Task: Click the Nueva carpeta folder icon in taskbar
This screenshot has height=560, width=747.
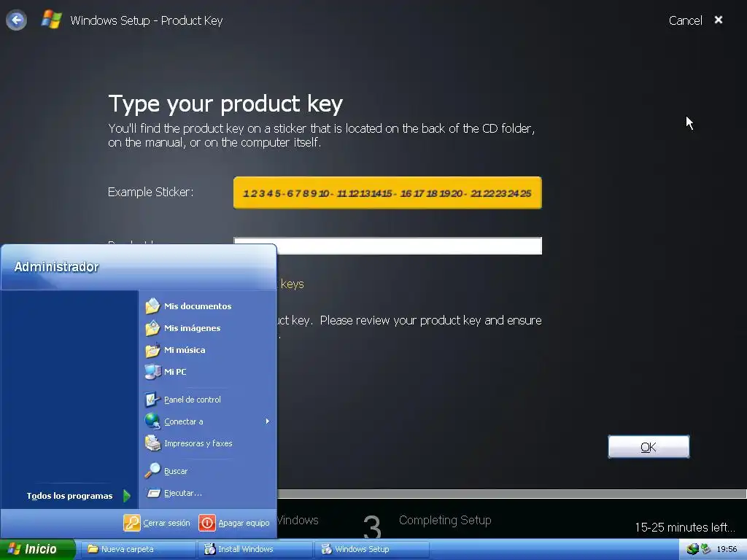Action: pos(93,549)
